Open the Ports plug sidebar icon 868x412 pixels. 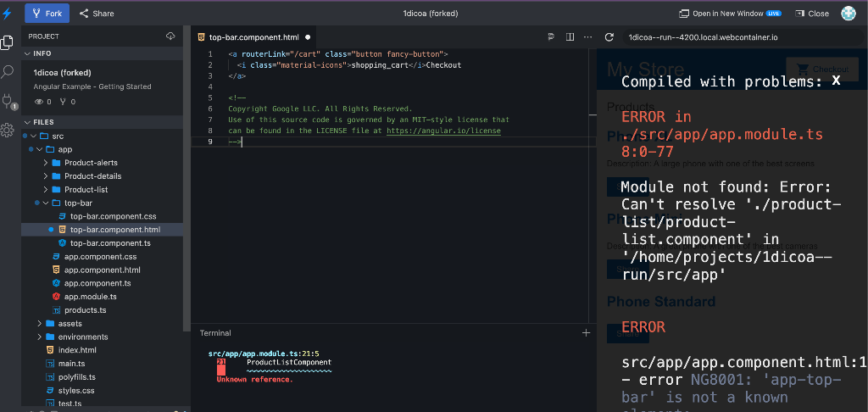(8, 102)
